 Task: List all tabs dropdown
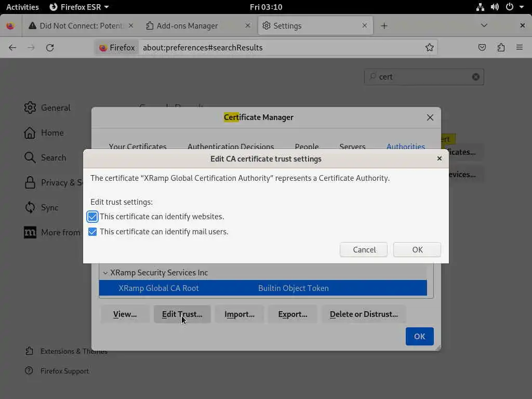484,25
